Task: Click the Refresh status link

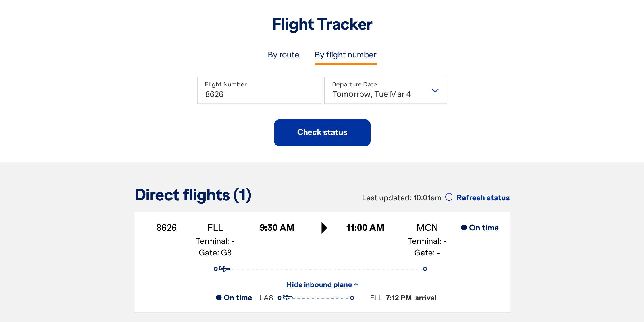Action: (483, 198)
